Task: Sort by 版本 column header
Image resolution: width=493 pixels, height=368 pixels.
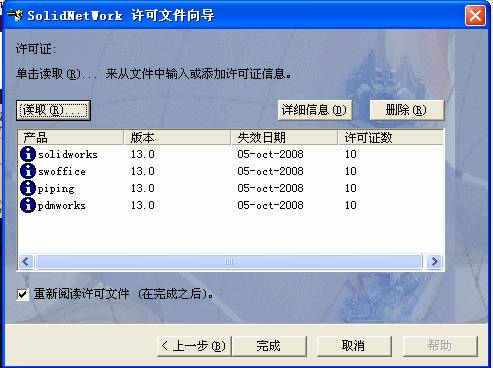Action: [177, 137]
